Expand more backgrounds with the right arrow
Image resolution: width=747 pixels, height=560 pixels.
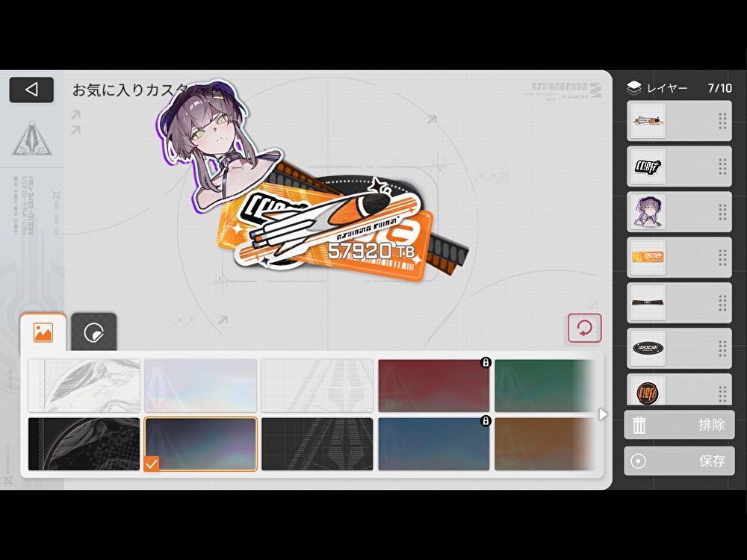tap(604, 414)
